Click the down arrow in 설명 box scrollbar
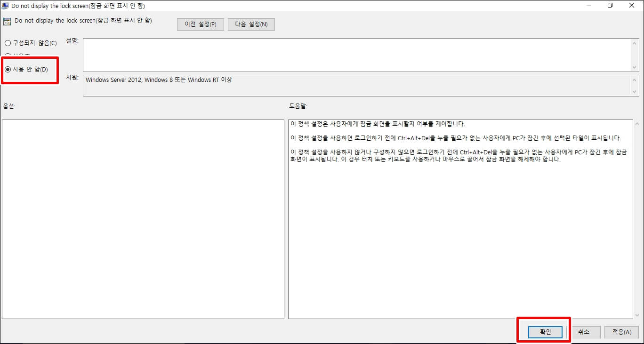The width and height of the screenshot is (644, 344). [x=635, y=67]
